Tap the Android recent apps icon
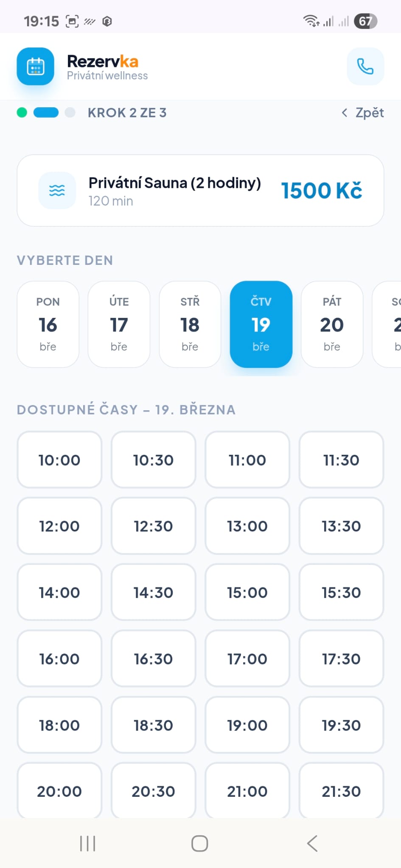The height and width of the screenshot is (868, 401). (87, 843)
